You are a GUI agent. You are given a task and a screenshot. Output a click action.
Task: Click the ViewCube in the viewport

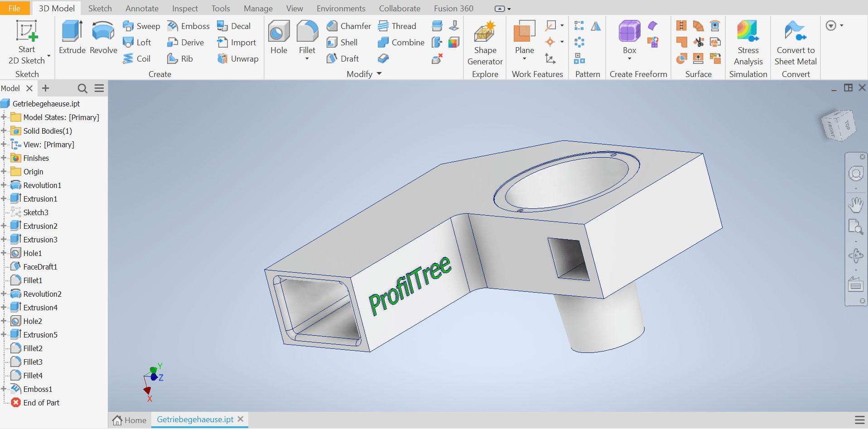[x=838, y=125]
